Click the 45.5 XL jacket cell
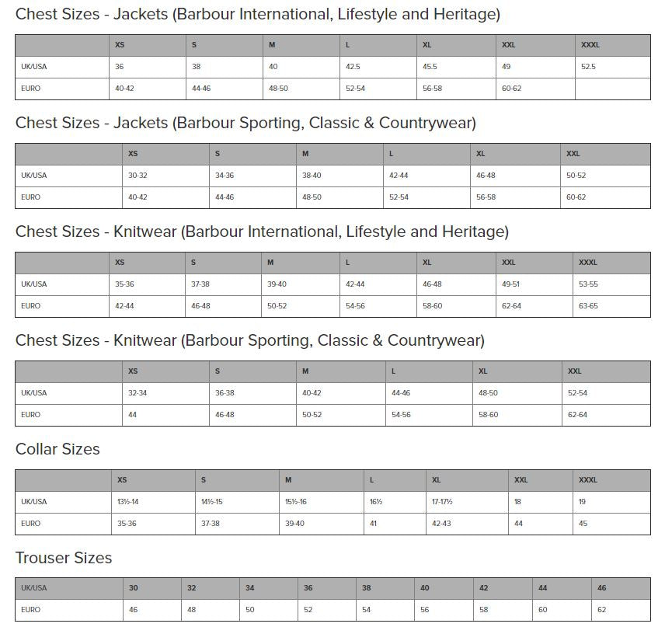 click(430, 67)
